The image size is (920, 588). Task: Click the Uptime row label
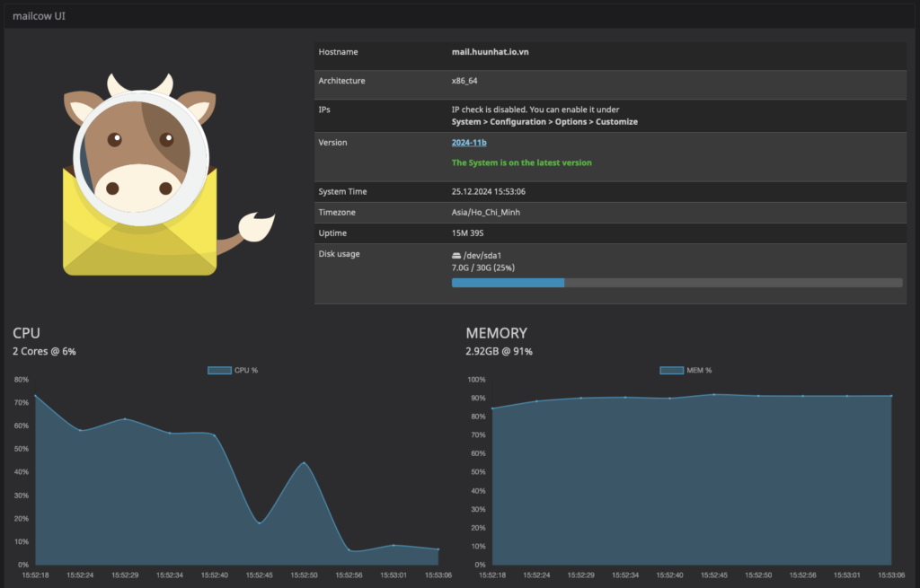332,233
